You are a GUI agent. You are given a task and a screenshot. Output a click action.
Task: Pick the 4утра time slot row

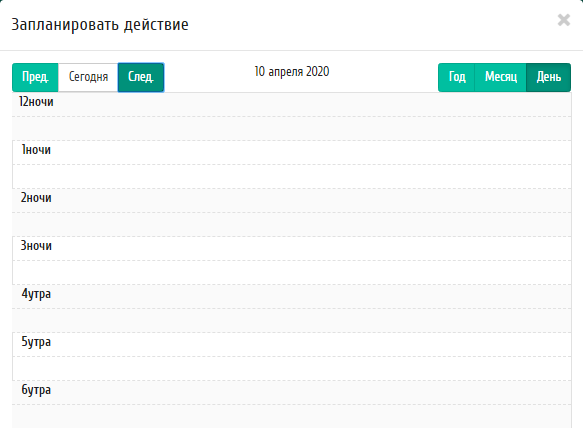tap(292, 296)
